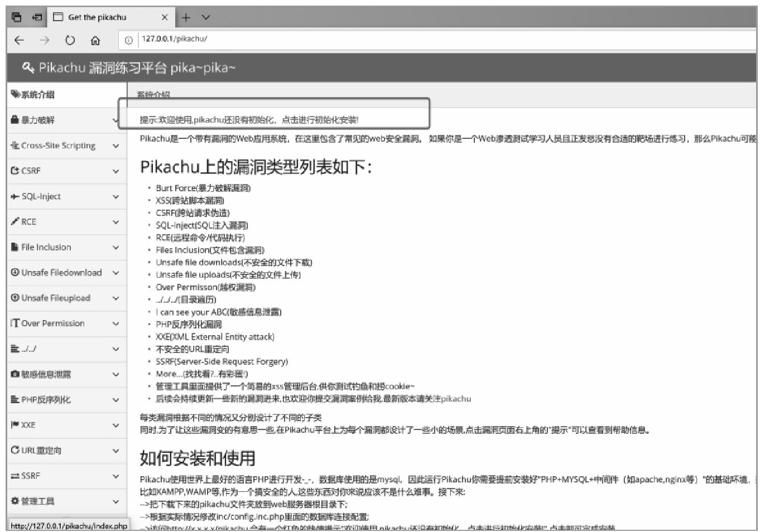Click the SQL-Inject plane icon
This screenshot has width=760, height=532.
coord(15,196)
